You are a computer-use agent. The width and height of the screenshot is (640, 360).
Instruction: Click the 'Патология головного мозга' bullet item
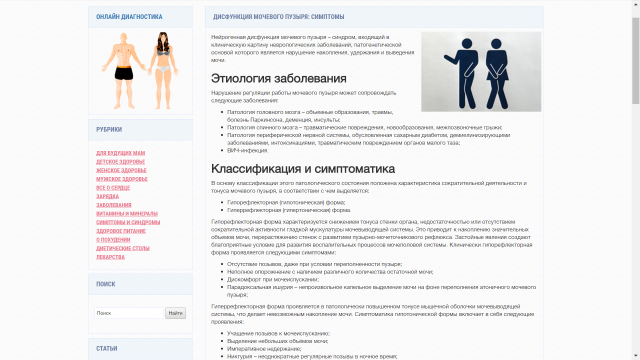point(310,116)
